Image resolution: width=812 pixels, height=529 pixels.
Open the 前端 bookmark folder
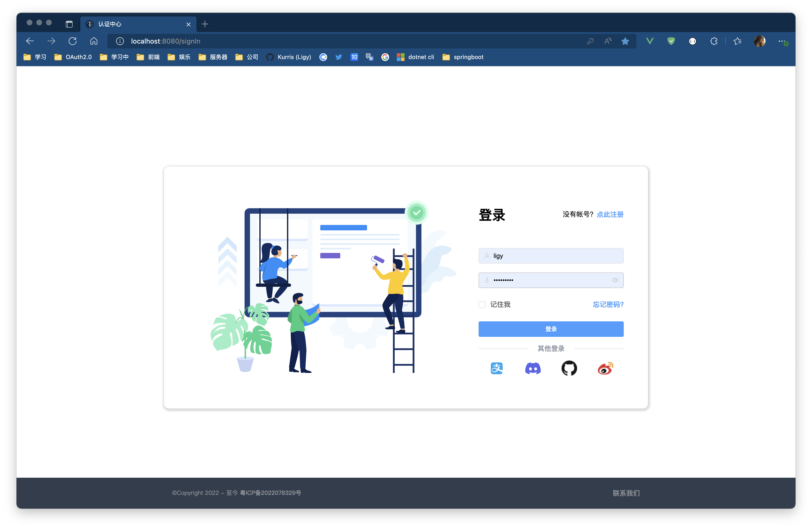[x=148, y=57]
